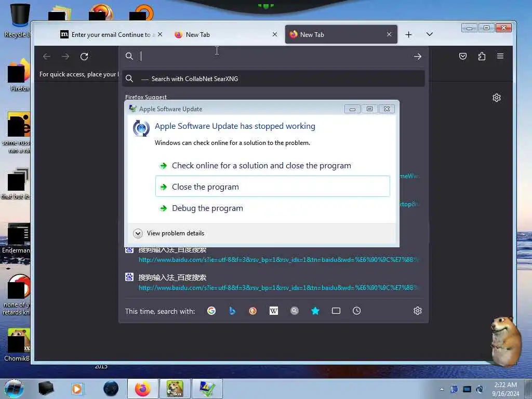Search this time with DuckDuckGo icon

(x=253, y=311)
